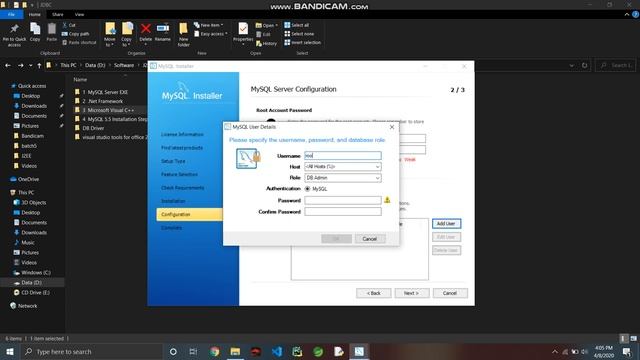640x360 pixels.
Task: Open the Share ribbon tab
Action: coord(58,14)
